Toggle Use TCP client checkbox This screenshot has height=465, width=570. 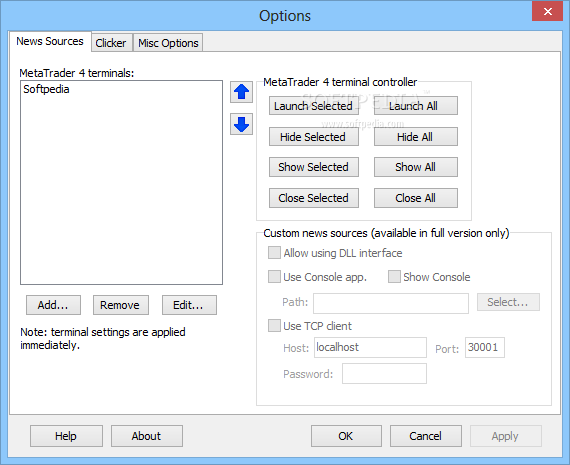(x=274, y=325)
